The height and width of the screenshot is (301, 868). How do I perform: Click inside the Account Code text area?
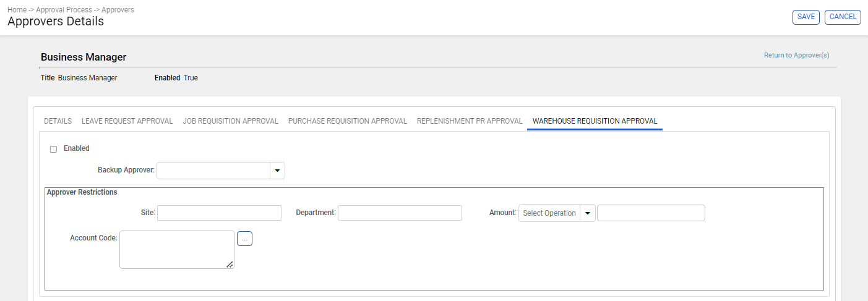[177, 250]
